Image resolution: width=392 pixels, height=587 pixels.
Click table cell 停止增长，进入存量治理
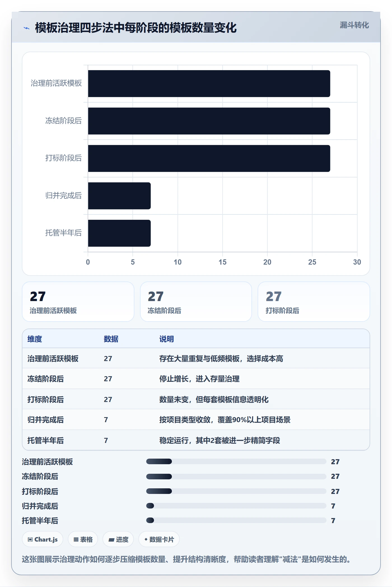(x=199, y=379)
